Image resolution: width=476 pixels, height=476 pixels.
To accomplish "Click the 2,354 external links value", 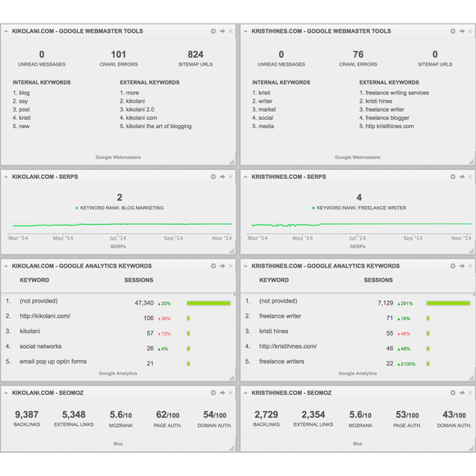I will 314,414.
